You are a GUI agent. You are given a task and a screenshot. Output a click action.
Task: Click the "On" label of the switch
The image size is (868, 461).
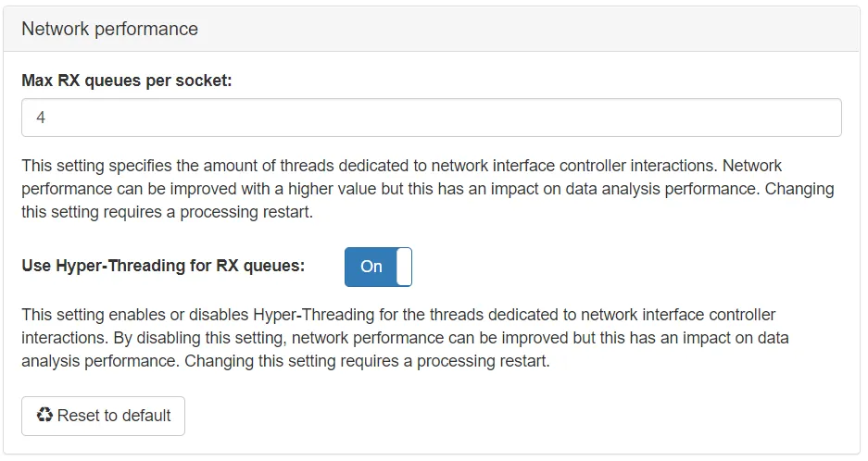[371, 267]
